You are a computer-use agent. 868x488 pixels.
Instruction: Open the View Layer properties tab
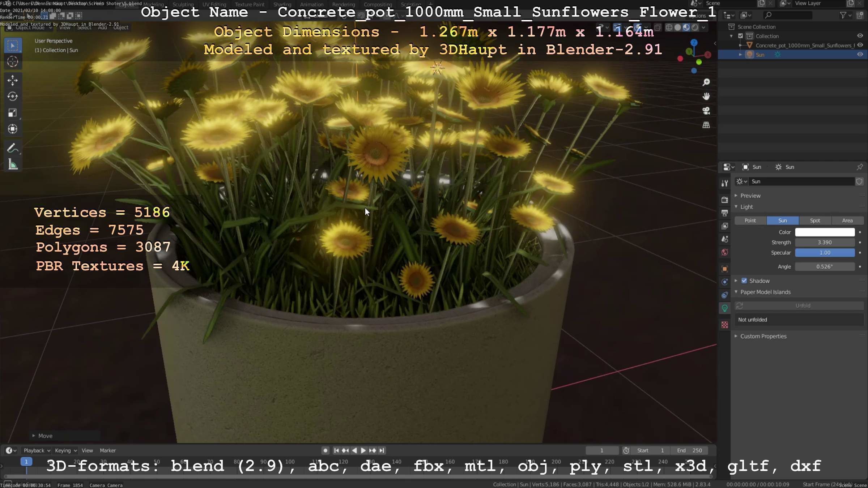tap(724, 226)
